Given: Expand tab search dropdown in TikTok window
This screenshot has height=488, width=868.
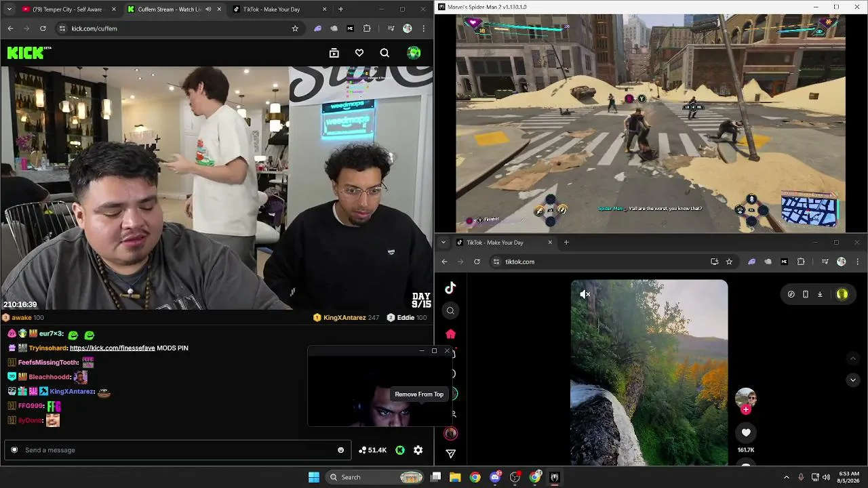Looking at the screenshot, I should tap(443, 243).
